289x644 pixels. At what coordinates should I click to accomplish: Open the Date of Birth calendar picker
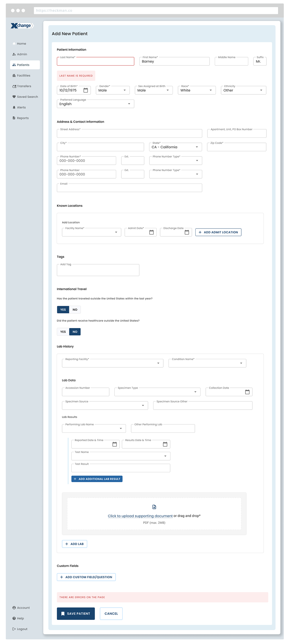(x=86, y=90)
